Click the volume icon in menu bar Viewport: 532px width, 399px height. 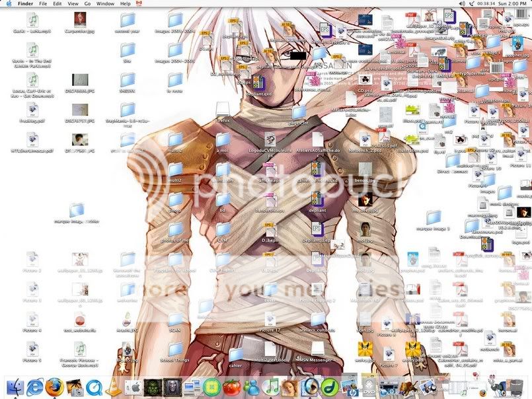pyautogui.click(x=462, y=3)
